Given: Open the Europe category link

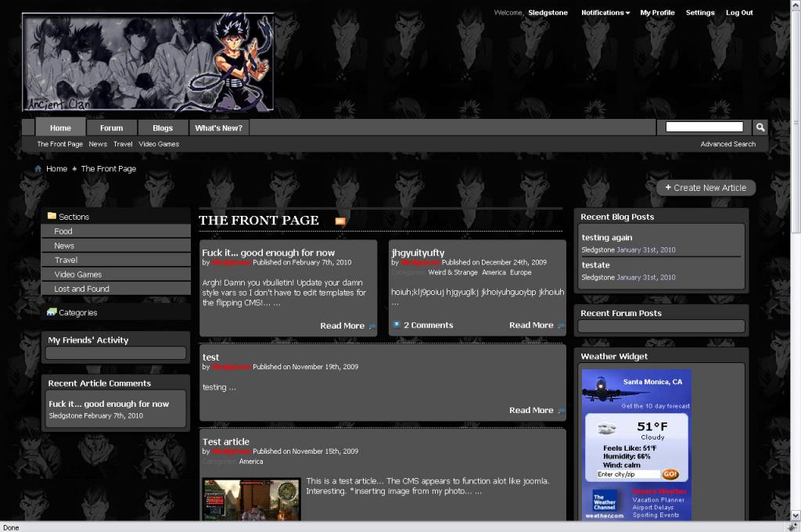Looking at the screenshot, I should pos(520,272).
